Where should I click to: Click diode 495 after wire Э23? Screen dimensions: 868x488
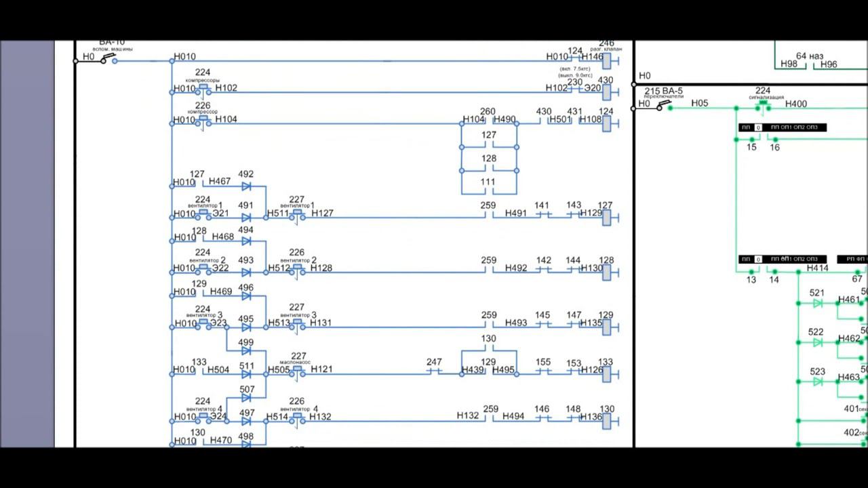pos(246,327)
